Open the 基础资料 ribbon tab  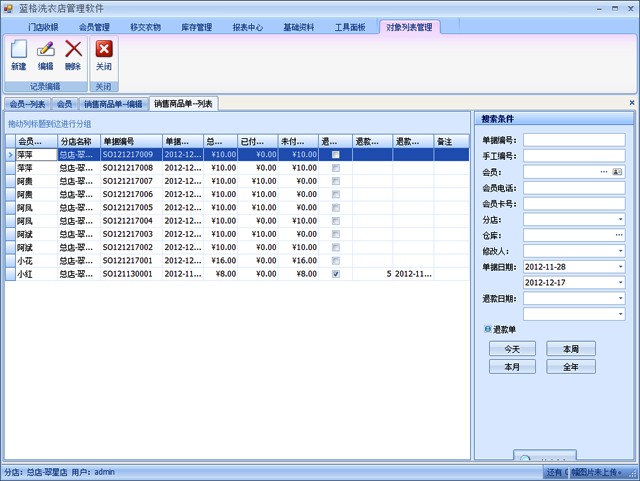click(x=299, y=27)
